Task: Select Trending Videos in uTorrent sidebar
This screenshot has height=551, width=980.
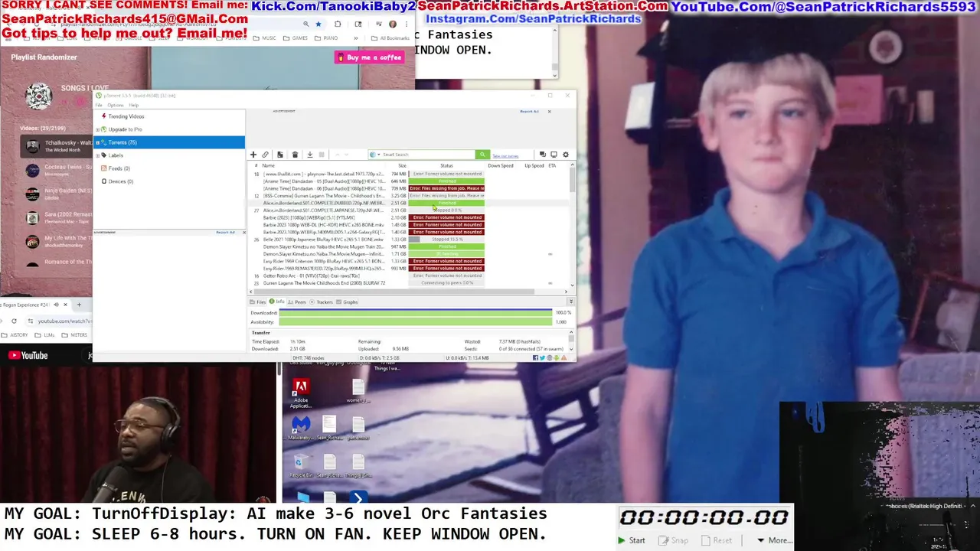Action: (x=126, y=116)
